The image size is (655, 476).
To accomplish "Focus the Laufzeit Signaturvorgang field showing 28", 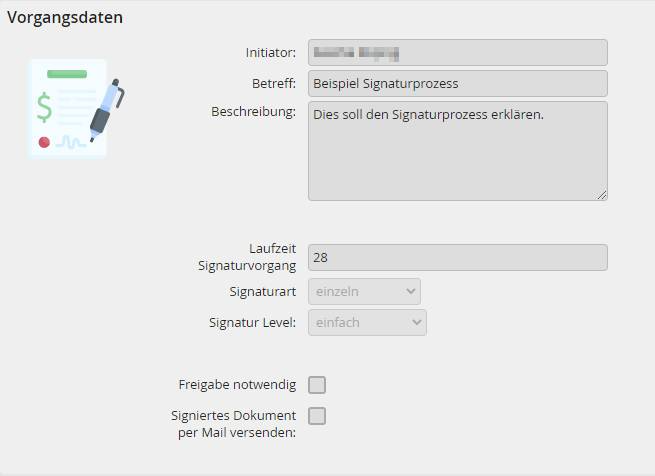I will pos(457,257).
